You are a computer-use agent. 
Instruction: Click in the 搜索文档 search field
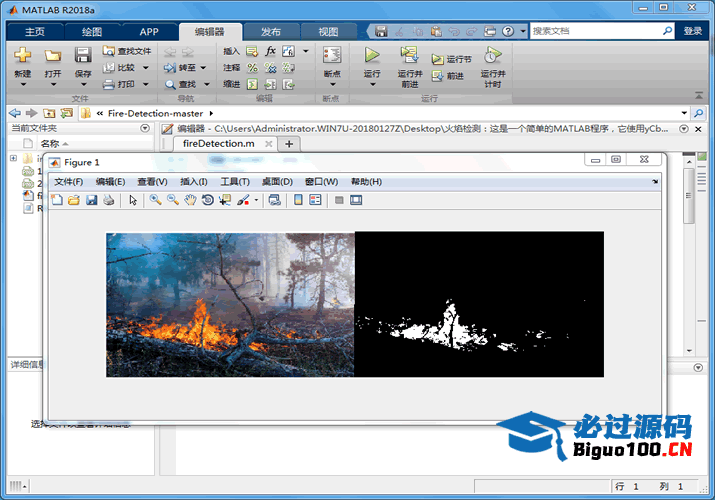pos(594,31)
